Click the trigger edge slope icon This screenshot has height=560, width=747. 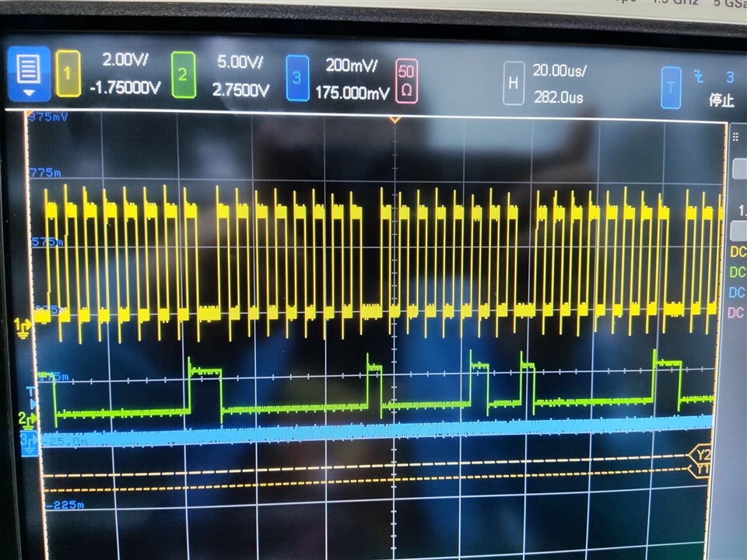click(x=699, y=76)
